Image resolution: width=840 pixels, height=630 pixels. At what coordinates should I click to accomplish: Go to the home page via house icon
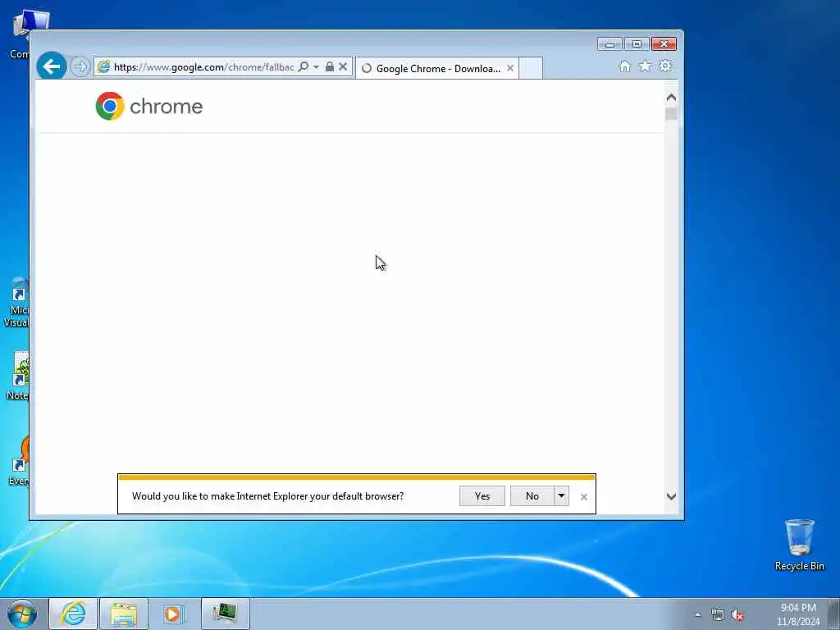coord(624,66)
